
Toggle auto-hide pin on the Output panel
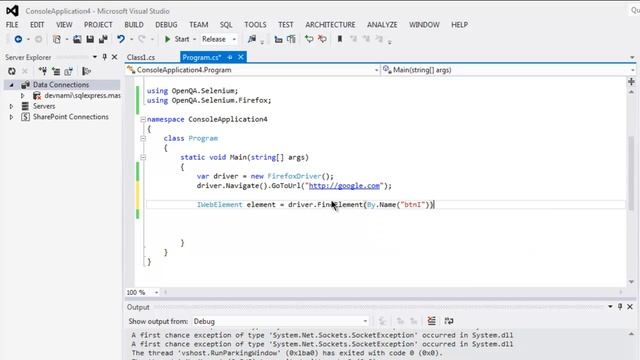pos(620,307)
